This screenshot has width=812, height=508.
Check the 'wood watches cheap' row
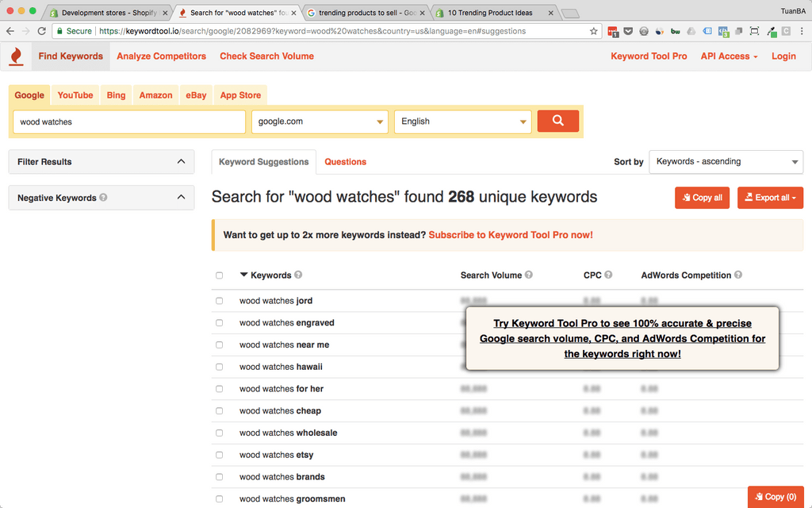point(219,410)
